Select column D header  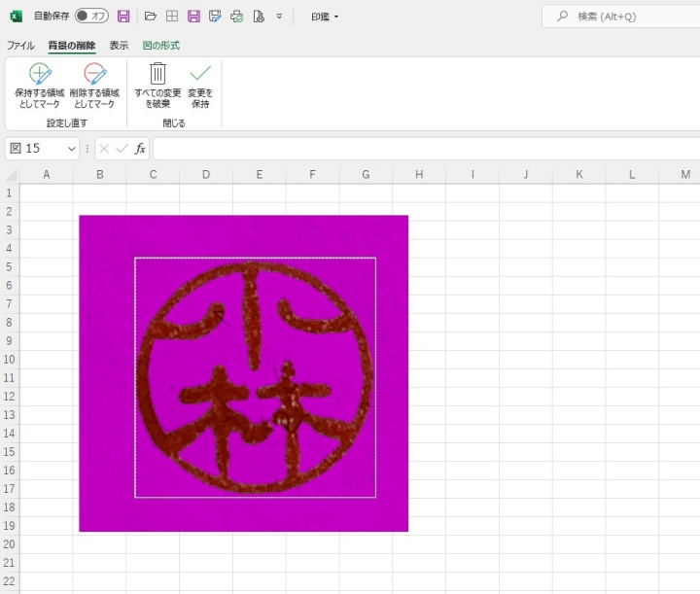tap(206, 174)
